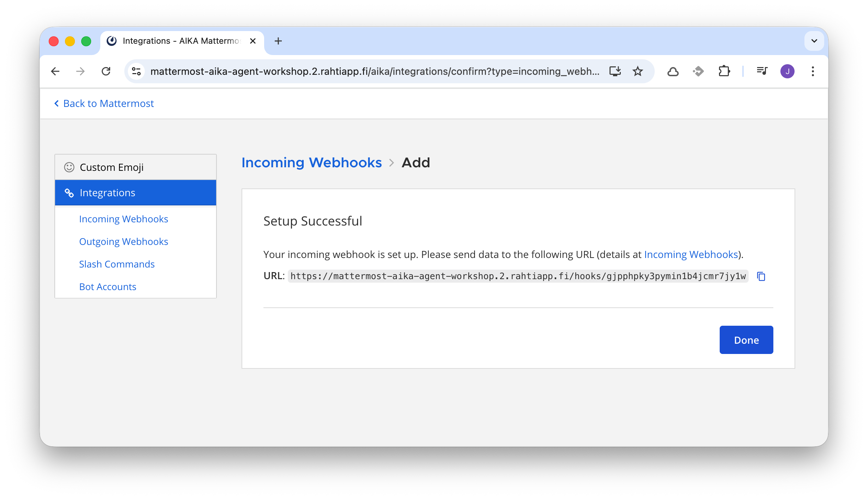
Task: Go back to the previous page
Action: [55, 71]
